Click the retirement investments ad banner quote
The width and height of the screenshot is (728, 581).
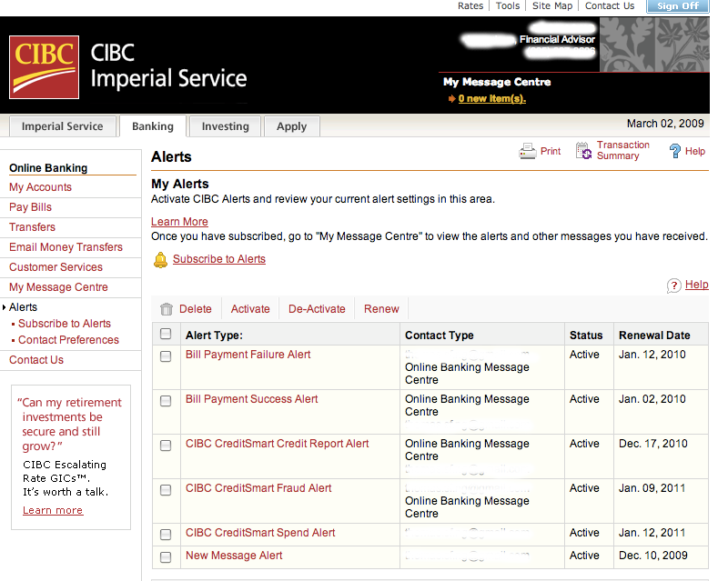click(x=70, y=424)
